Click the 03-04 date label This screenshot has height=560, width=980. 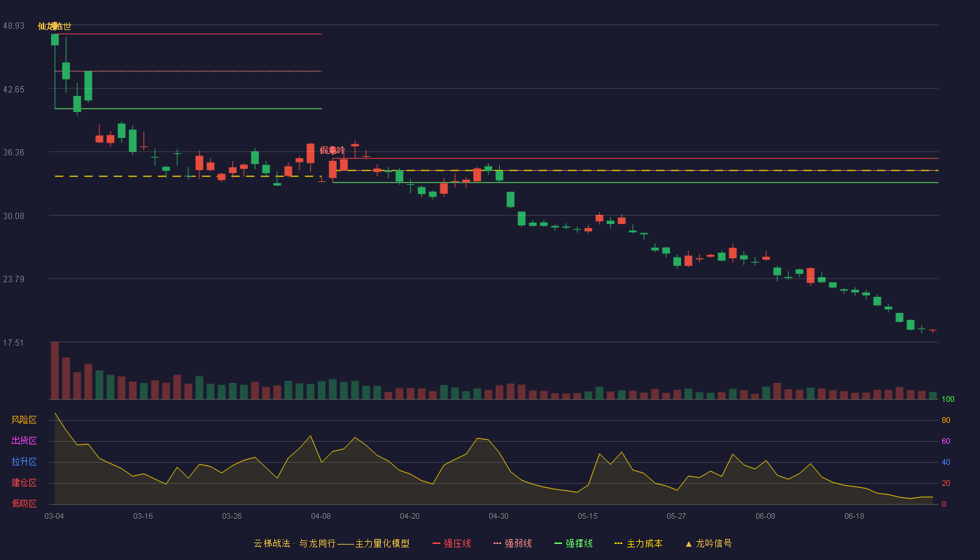tap(54, 516)
